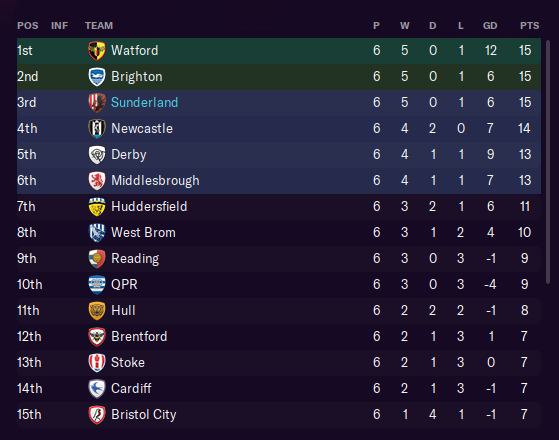Click the Newcastle club badge

(97, 129)
